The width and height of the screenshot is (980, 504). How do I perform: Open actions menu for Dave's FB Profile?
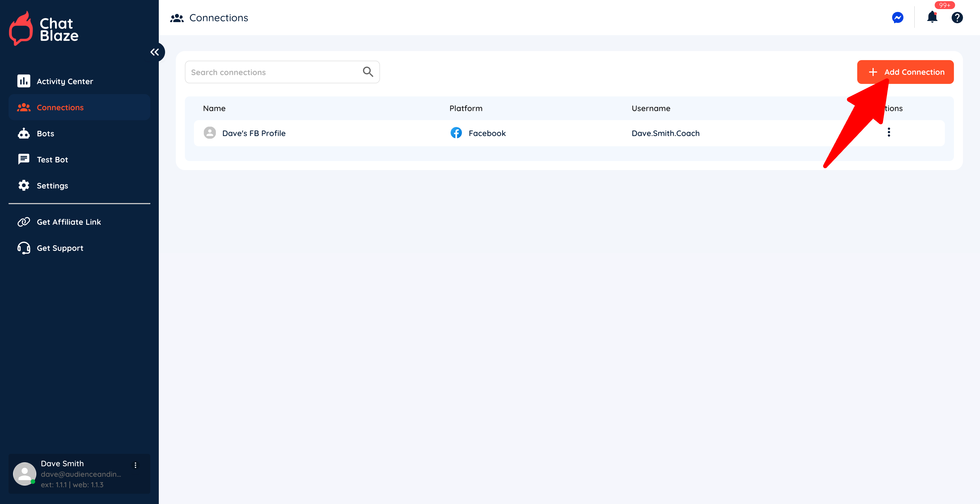[889, 132]
